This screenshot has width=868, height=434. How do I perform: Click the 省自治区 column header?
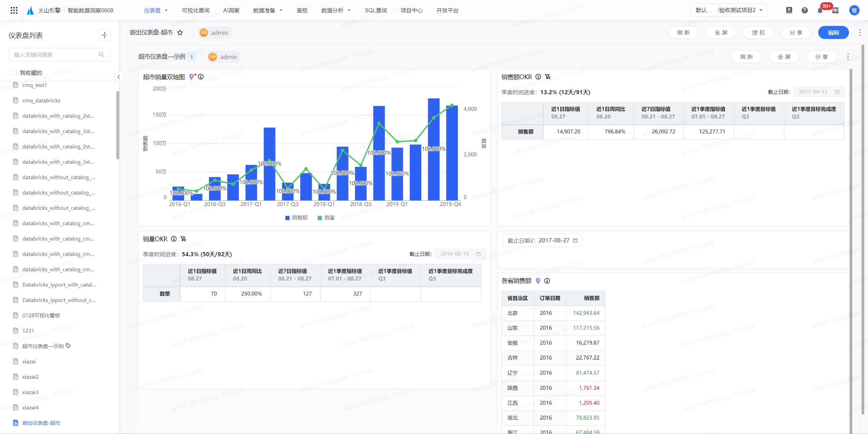(517, 298)
